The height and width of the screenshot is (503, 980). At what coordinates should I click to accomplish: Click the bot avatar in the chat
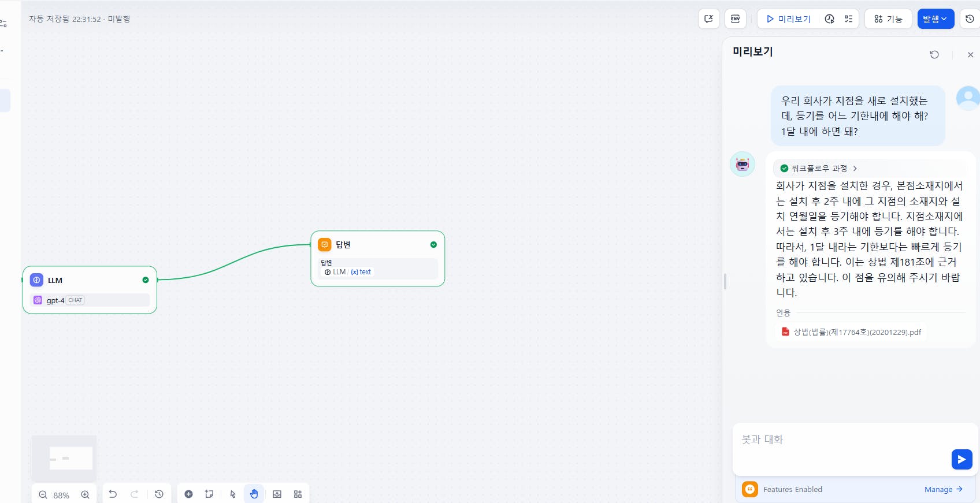tap(743, 164)
